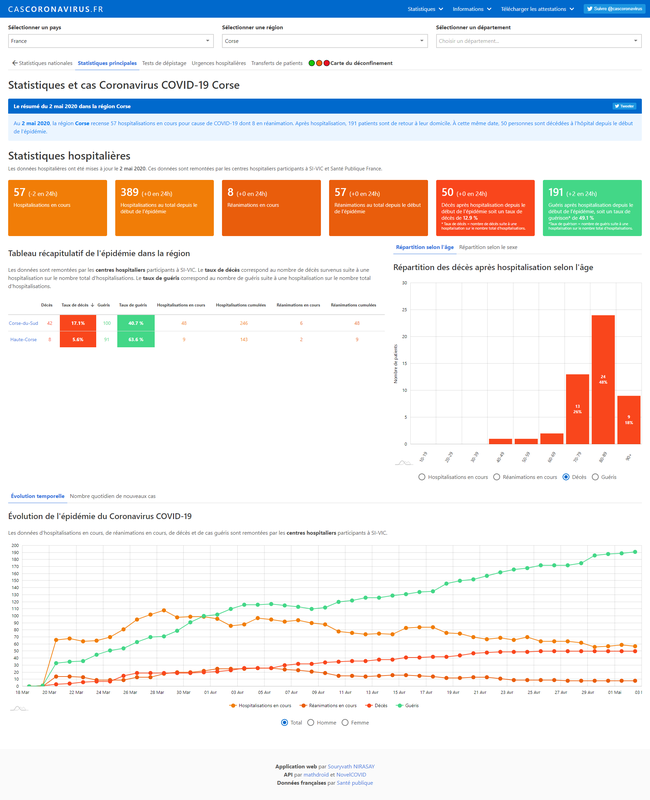
Task: Click the back arrow beside Statistiques nationales
Action: [14, 63]
